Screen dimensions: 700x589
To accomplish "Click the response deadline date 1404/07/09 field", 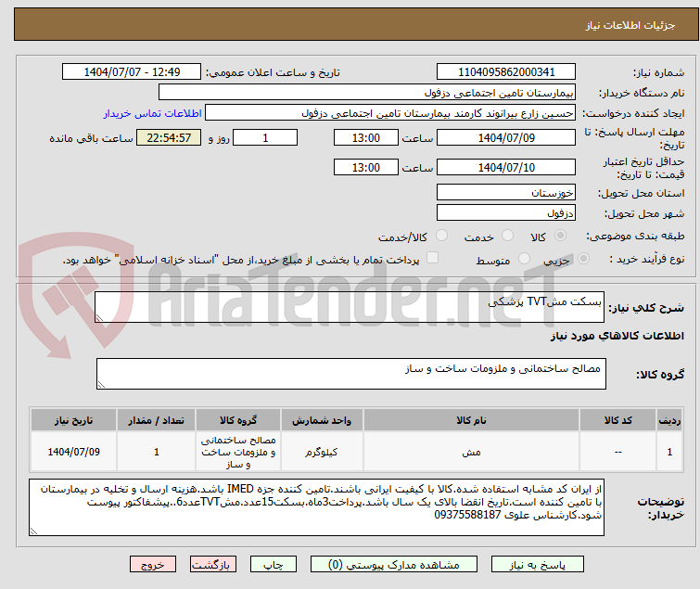I will [x=506, y=137].
